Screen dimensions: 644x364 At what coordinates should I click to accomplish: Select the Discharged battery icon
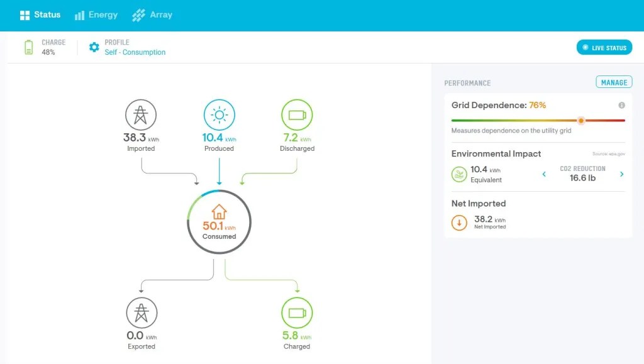click(297, 115)
